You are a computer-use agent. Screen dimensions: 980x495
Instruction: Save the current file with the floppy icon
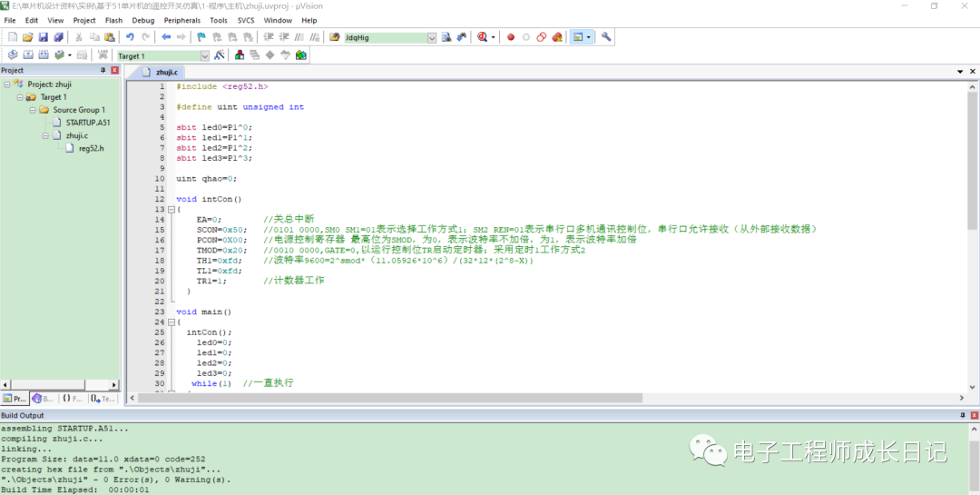(x=44, y=37)
